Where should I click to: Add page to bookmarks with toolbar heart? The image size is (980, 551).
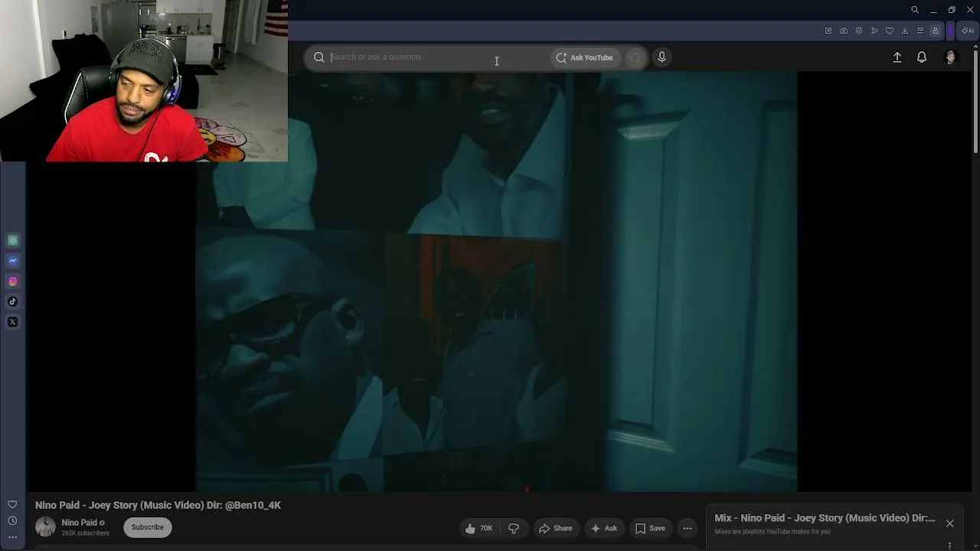(890, 31)
